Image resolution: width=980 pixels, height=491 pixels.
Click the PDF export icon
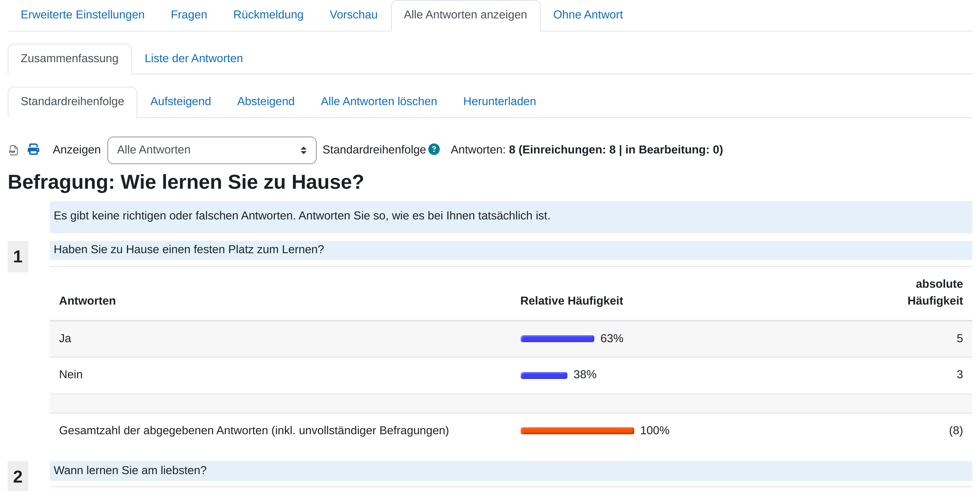coord(13,150)
